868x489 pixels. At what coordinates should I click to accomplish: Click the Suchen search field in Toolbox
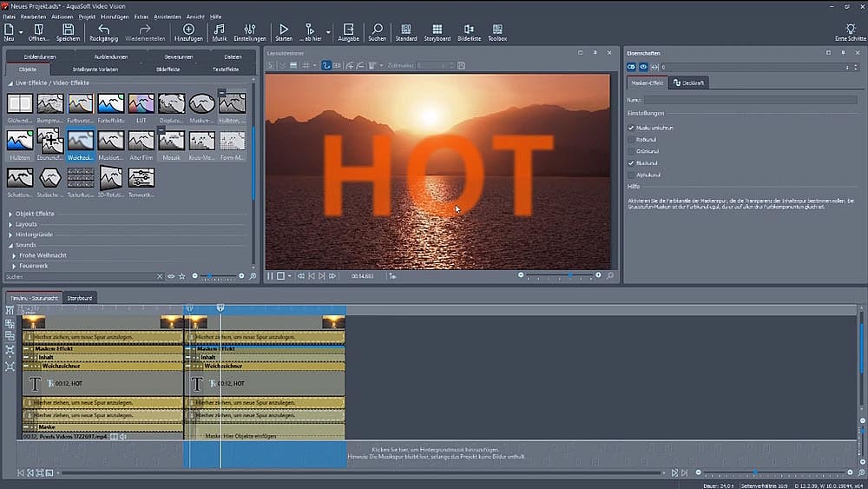tap(78, 276)
